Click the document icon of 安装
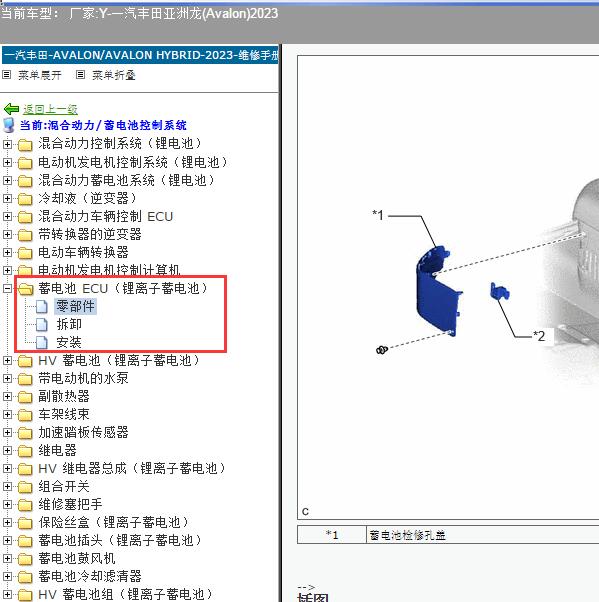 coord(41,342)
